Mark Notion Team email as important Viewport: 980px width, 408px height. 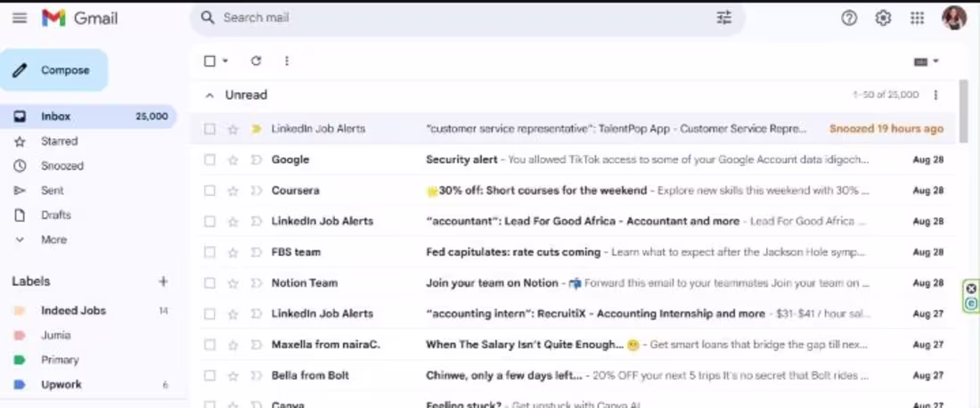coord(257,283)
